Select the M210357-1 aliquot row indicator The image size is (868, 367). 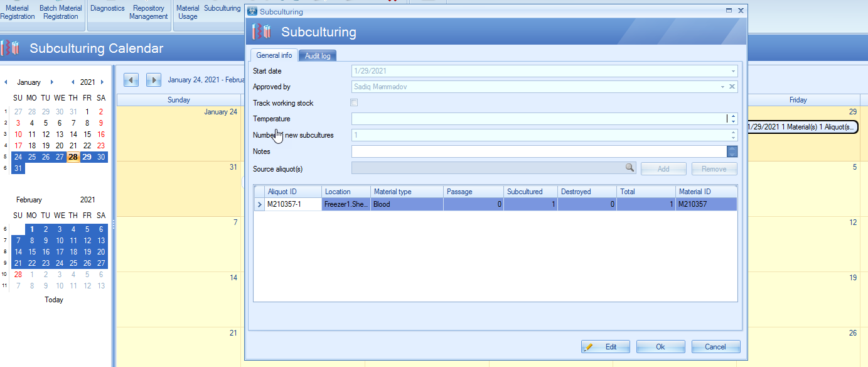click(259, 204)
